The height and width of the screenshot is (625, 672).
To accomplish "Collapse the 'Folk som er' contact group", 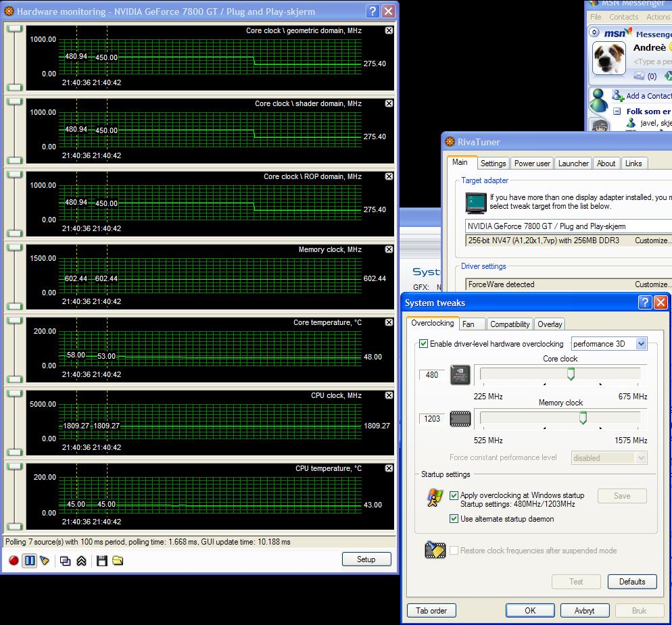I will point(617,111).
